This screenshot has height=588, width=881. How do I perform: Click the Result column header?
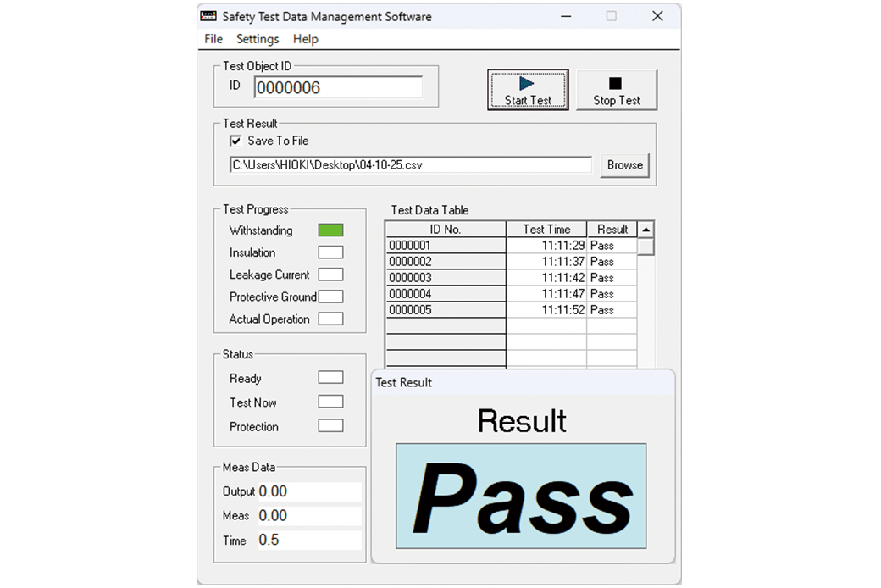click(612, 230)
